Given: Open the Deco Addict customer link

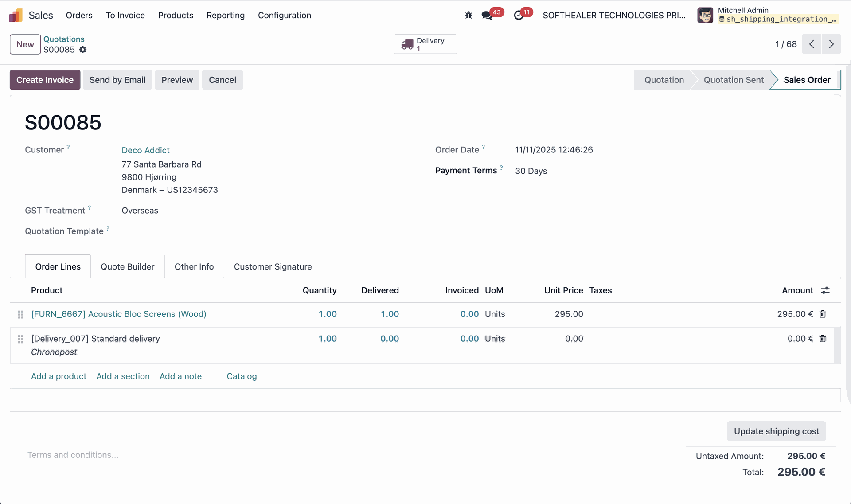Looking at the screenshot, I should point(145,150).
